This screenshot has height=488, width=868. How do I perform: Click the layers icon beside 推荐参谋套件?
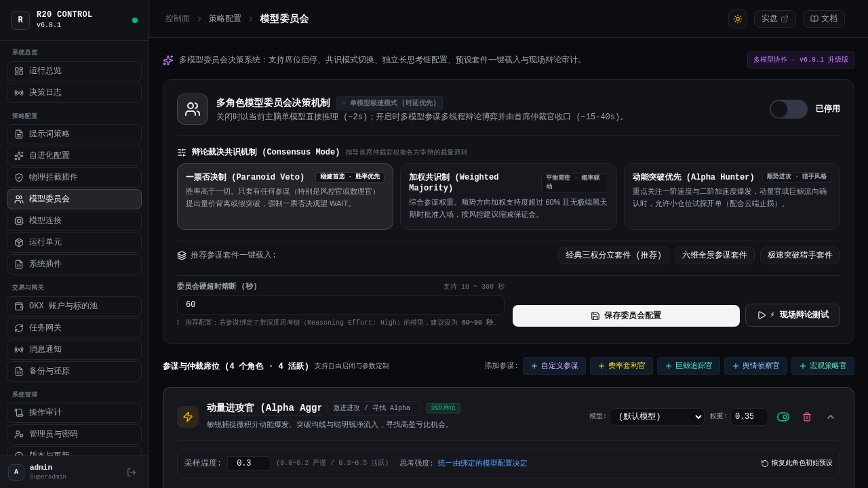182,256
